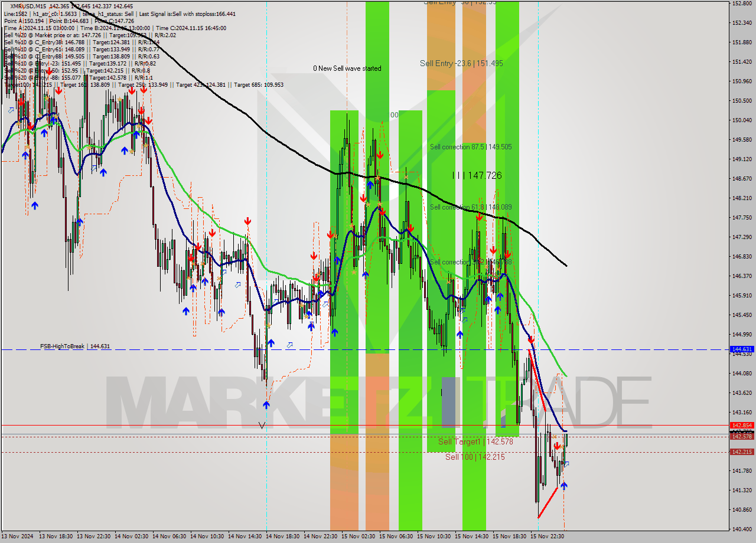
Task: Click the '15 Nov 18:30' time axis label
Action: (x=509, y=537)
